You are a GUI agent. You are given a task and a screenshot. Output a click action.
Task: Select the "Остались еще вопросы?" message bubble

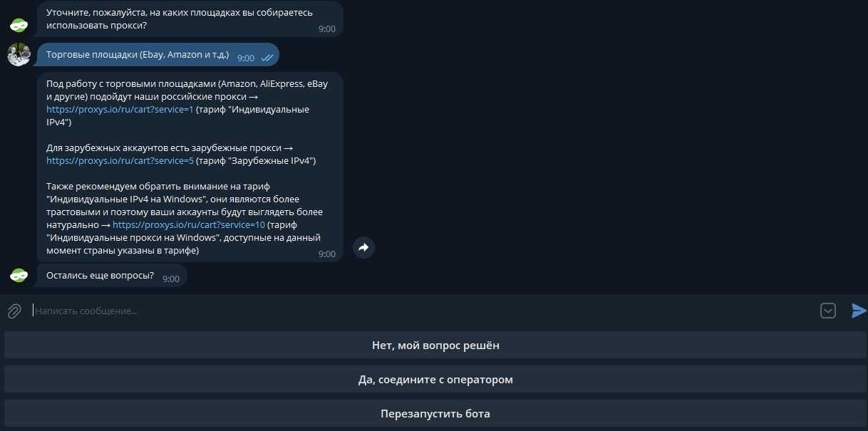[100, 275]
